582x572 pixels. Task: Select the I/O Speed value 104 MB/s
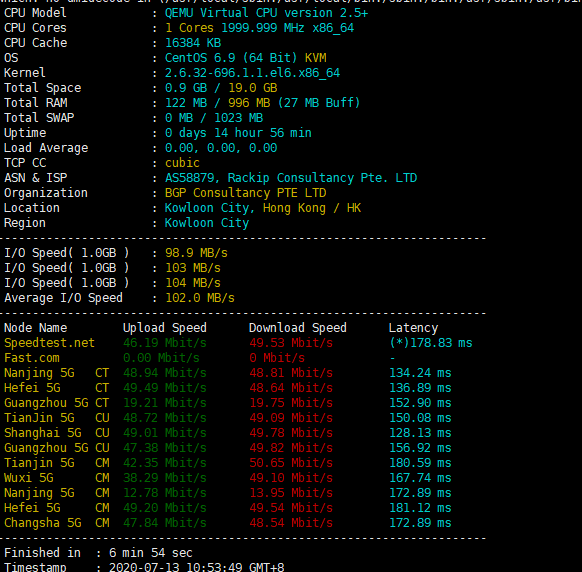[x=193, y=283]
